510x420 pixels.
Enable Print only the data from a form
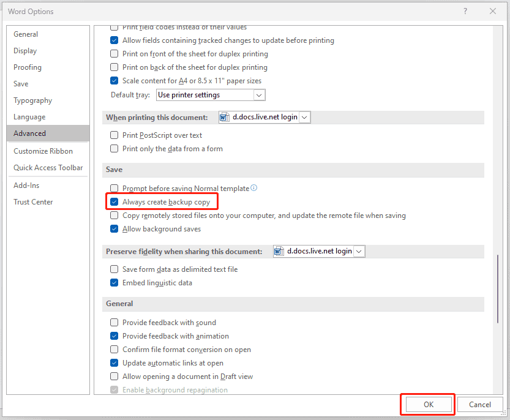[114, 149]
